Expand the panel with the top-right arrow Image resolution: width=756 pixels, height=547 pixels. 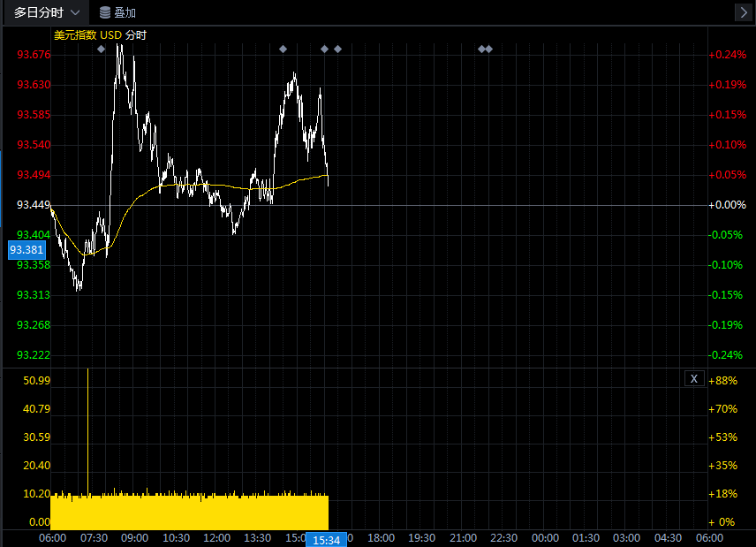pyautogui.click(x=743, y=12)
